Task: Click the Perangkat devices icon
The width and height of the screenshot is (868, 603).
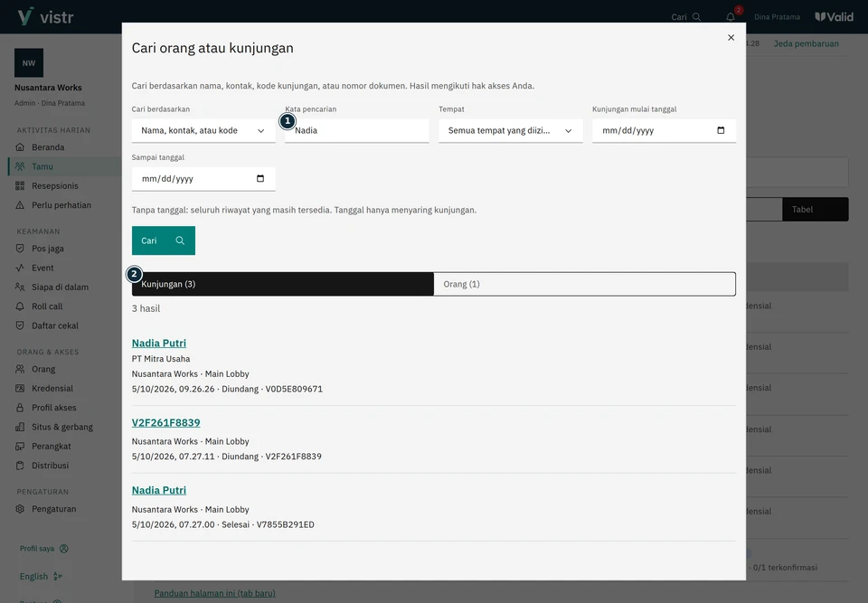Action: 20,447
